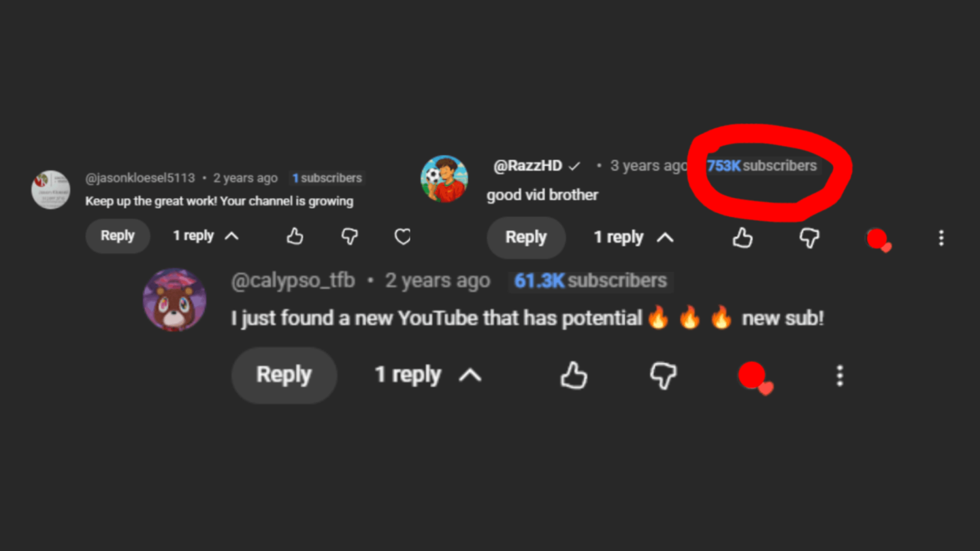The height and width of the screenshot is (551, 980).
Task: Click the RazzHD soccer avatar
Action: coord(444,179)
